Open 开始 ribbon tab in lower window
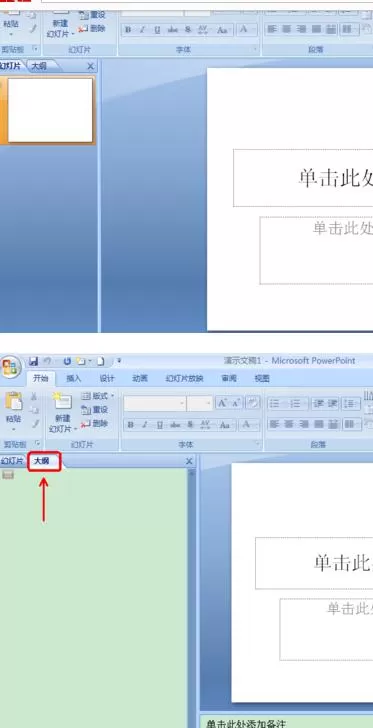 40,378
